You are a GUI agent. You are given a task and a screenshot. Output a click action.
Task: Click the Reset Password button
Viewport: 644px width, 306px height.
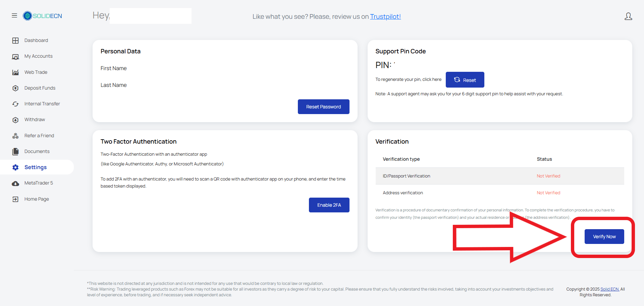pos(324,107)
